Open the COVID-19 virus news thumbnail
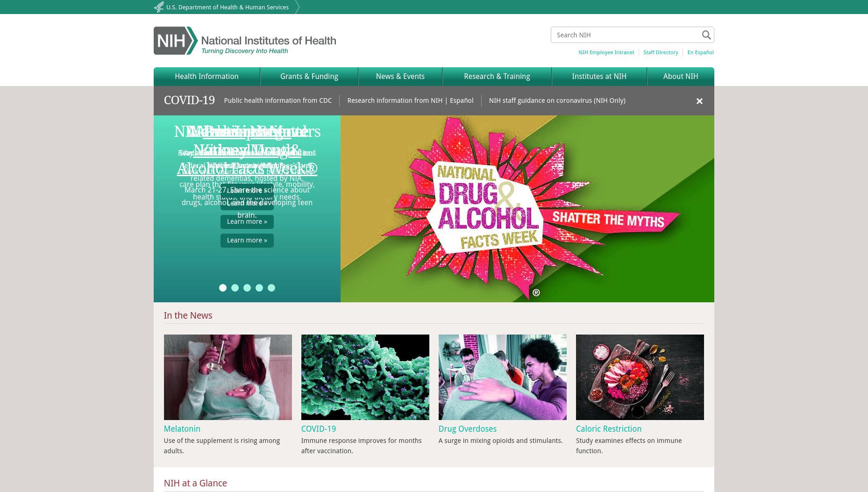 [x=365, y=377]
